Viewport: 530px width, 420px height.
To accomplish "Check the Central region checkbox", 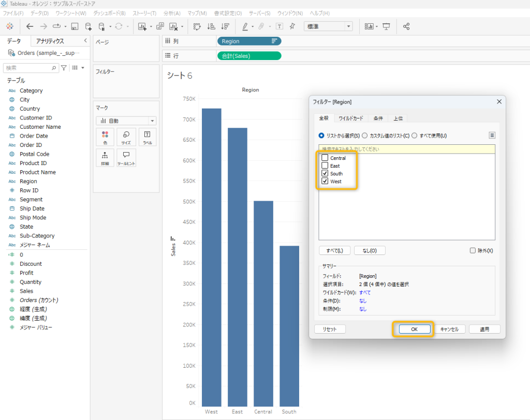I will click(x=325, y=158).
